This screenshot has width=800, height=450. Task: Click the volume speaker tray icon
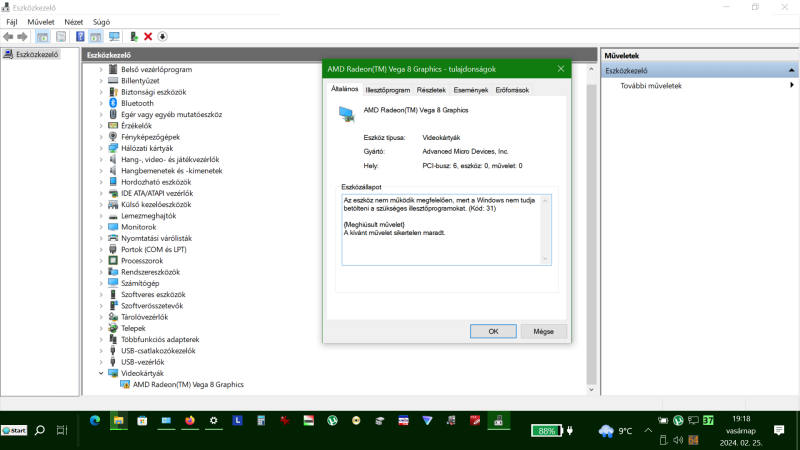pyautogui.click(x=678, y=440)
